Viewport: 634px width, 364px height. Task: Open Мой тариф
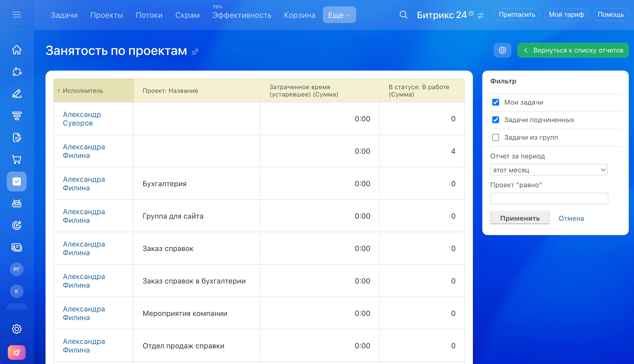(566, 15)
